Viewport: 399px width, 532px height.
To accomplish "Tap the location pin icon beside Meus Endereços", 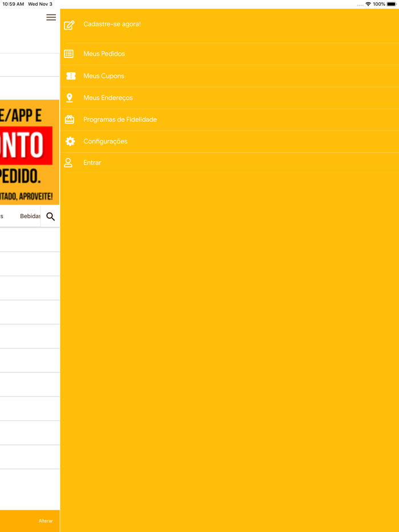I will 70,98.
